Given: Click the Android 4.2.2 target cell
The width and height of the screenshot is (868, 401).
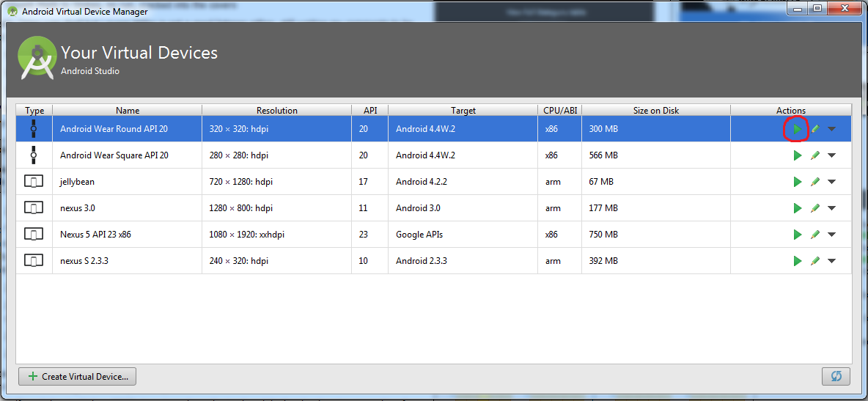Looking at the screenshot, I should [463, 182].
